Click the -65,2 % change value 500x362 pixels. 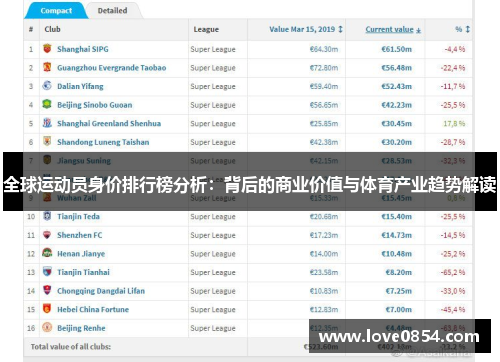point(453,273)
